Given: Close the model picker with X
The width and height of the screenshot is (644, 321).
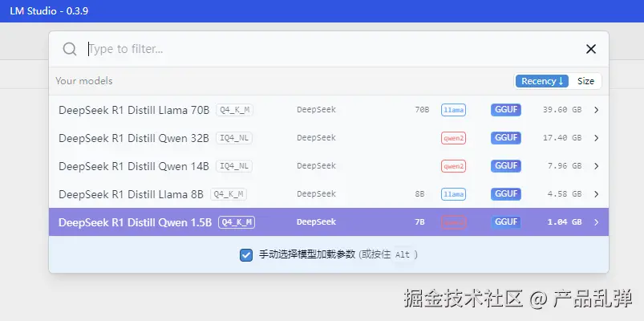Looking at the screenshot, I should 590,49.
